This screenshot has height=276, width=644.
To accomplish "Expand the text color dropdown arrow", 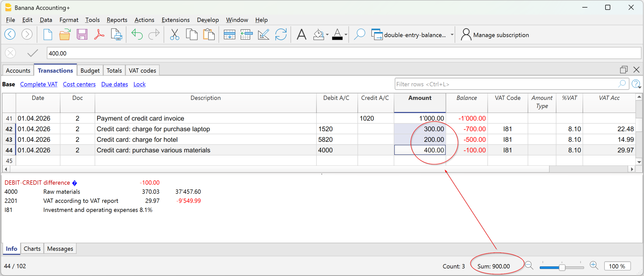I will (x=346, y=35).
